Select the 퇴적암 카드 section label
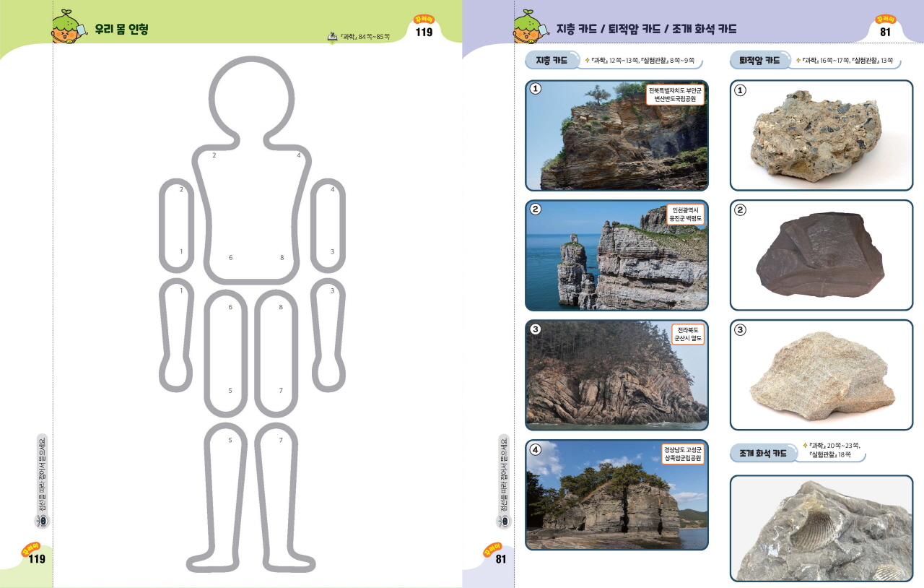 point(756,61)
